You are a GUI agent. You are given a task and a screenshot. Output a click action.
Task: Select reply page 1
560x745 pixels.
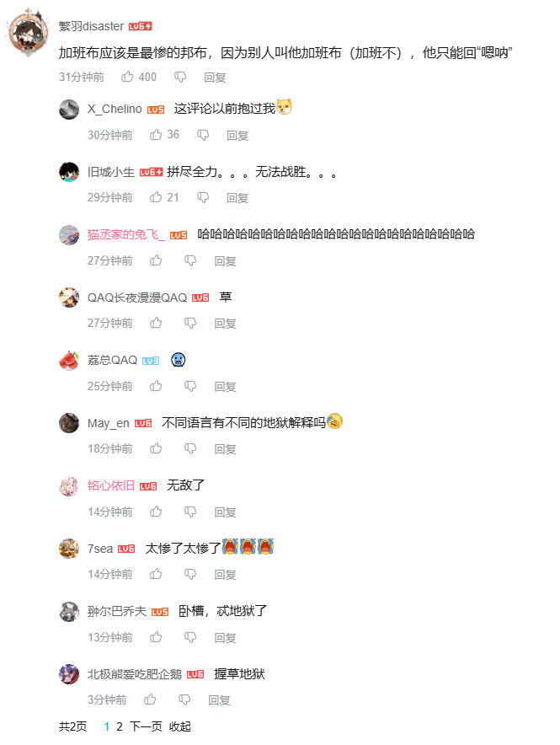(107, 726)
